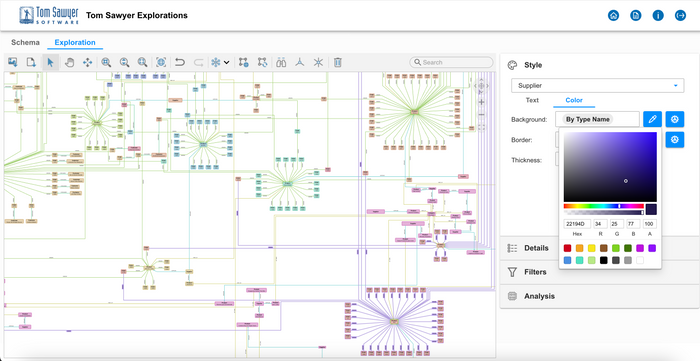The image size is (700, 361).
Task: Switch to the Schema tab
Action: point(25,42)
